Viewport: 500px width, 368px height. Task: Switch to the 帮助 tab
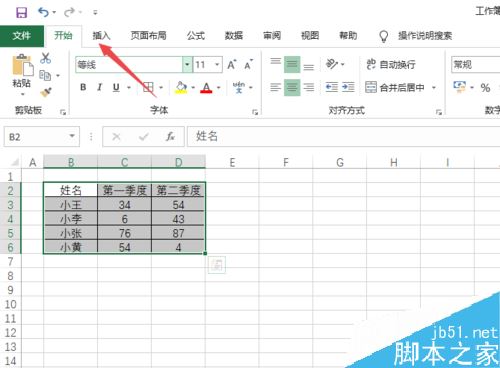[348, 36]
